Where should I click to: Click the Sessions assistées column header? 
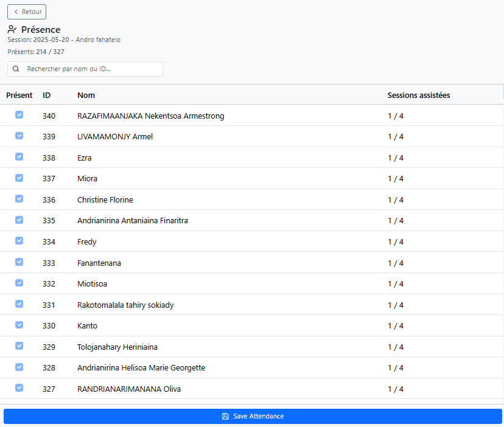pos(419,95)
